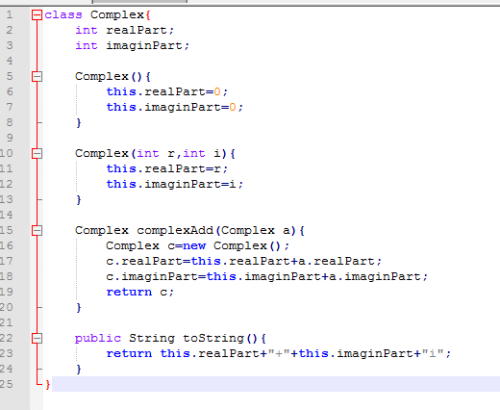Collapse the Complex() default constructor fold

(x=37, y=77)
